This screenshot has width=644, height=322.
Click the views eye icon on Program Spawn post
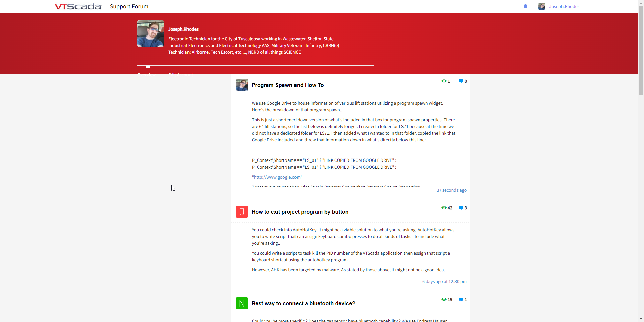pos(444,81)
